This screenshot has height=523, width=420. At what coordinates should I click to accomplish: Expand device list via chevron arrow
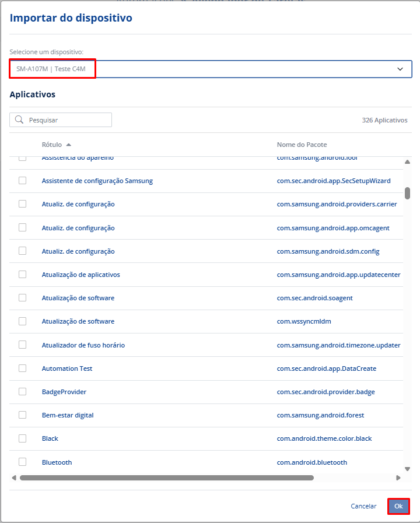coord(400,69)
